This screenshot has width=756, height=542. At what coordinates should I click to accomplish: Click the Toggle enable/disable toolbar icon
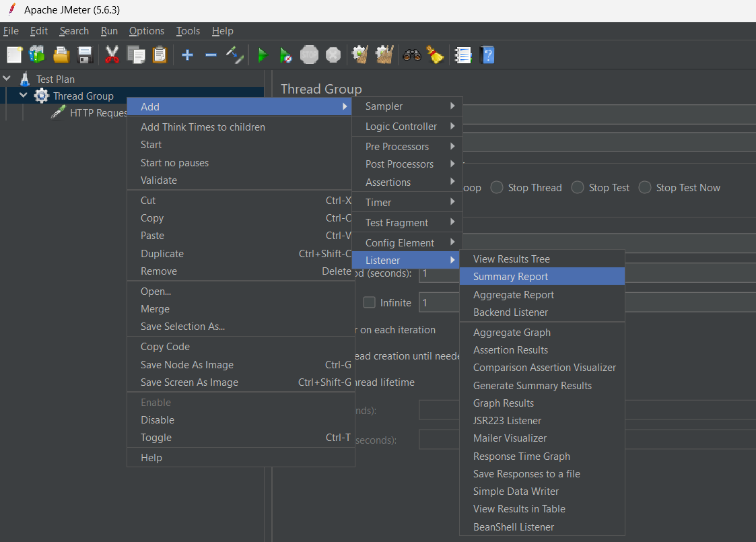tap(235, 55)
